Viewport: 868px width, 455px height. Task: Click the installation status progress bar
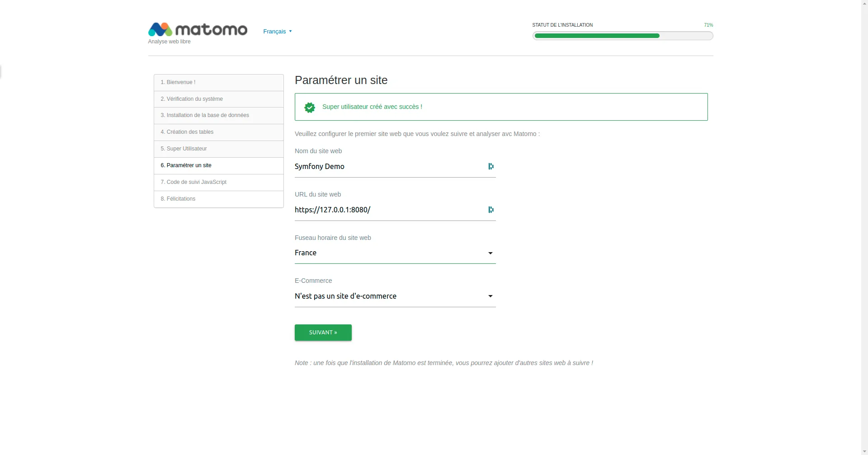point(622,36)
